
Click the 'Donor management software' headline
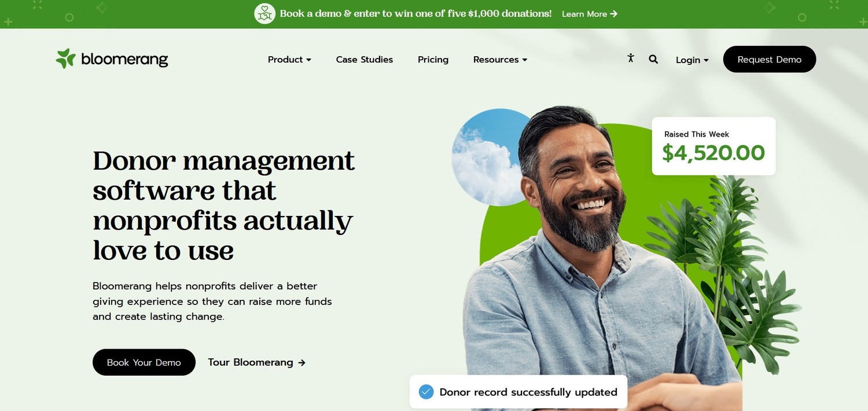(x=224, y=205)
